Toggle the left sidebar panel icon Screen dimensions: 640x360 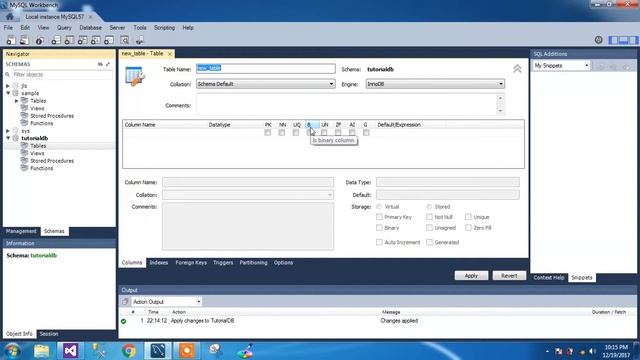pos(613,40)
